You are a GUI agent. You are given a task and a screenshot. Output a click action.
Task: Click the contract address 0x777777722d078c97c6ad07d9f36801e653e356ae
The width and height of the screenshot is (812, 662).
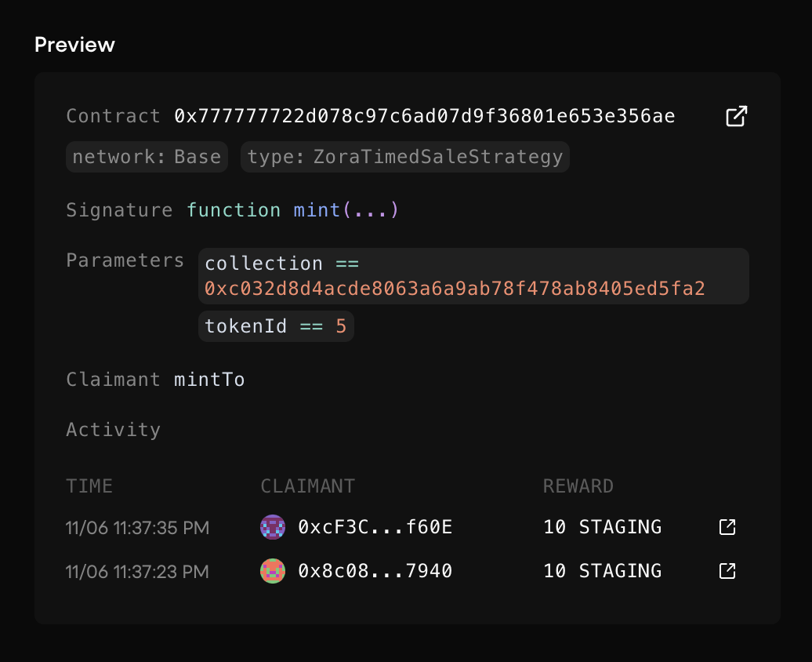424,115
